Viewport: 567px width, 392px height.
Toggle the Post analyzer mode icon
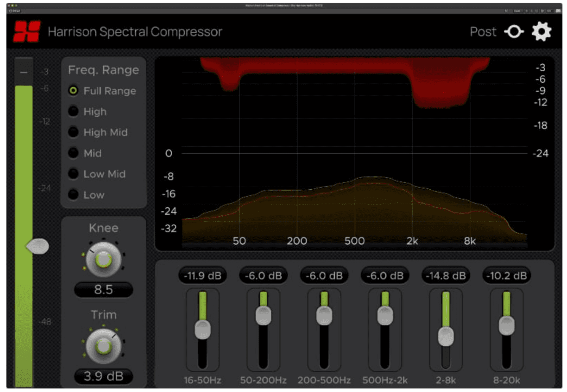514,32
